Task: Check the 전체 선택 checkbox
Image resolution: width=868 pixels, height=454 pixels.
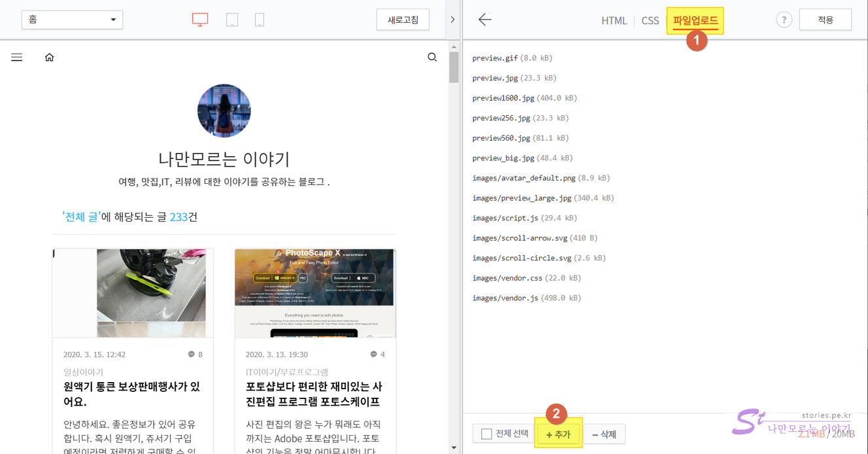Action: click(x=486, y=434)
